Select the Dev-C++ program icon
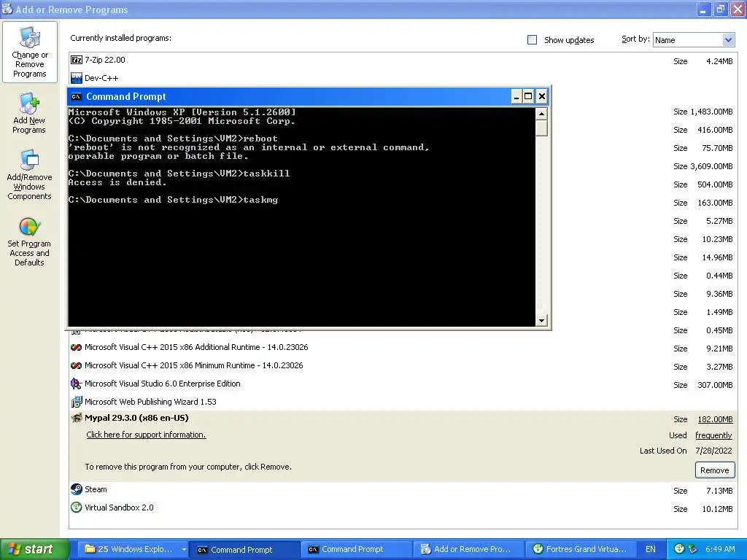 [76, 78]
